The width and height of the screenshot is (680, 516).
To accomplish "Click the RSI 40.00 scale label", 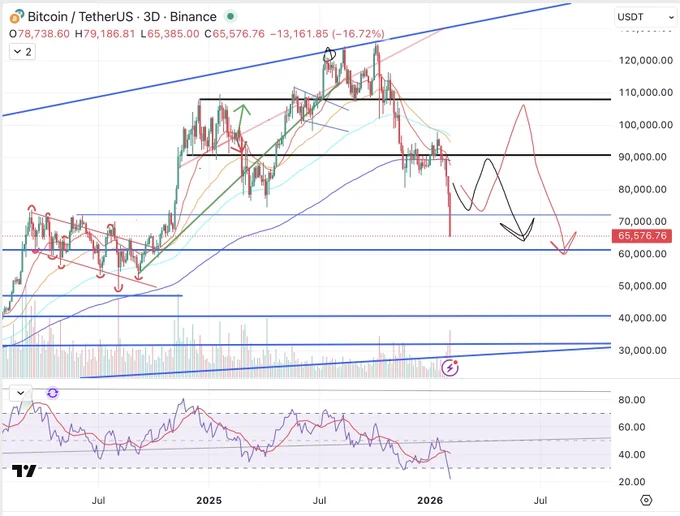I will [632, 454].
